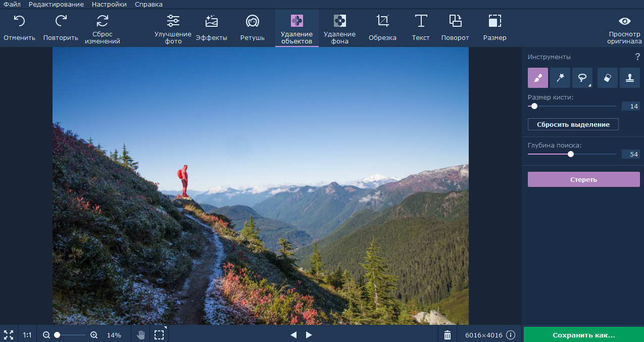Set zoom to 1:1 actual size
This screenshot has height=342, width=644.
pyautogui.click(x=27, y=335)
